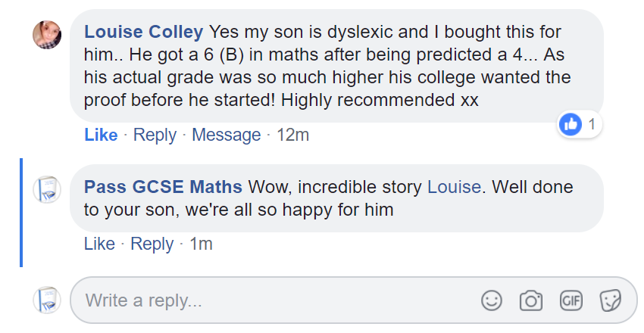Click the tagged name Louise in the reply
This screenshot has height=333, width=644.
(454, 187)
